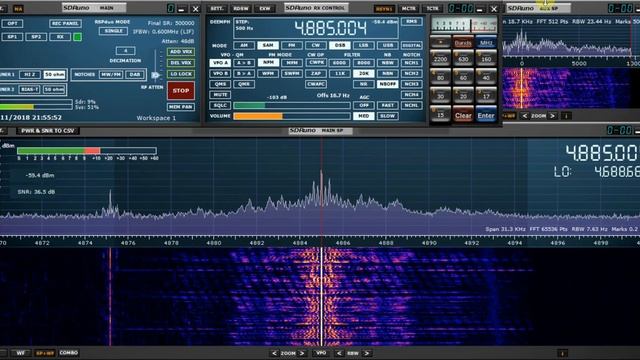Select LSB demodulation mode
The height and width of the screenshot is (360, 640).
[x=363, y=45]
